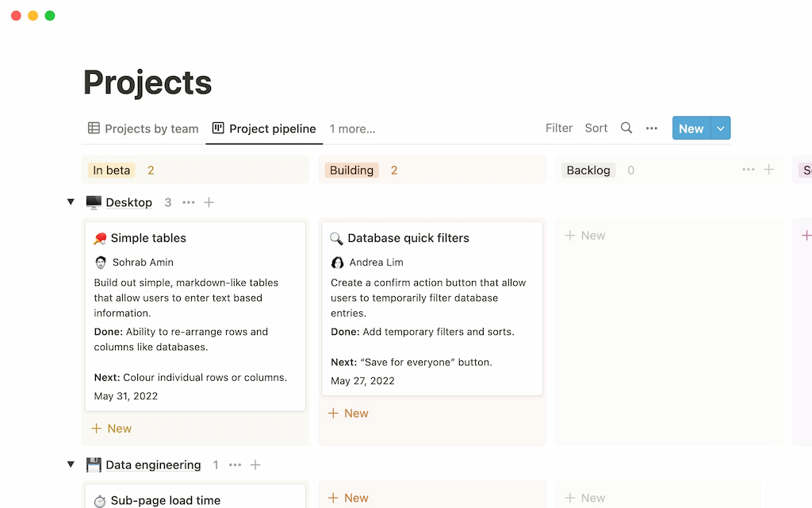Screen dimensions: 812x508
Task: Click the board icon of Project pipeline
Action: [x=218, y=128]
